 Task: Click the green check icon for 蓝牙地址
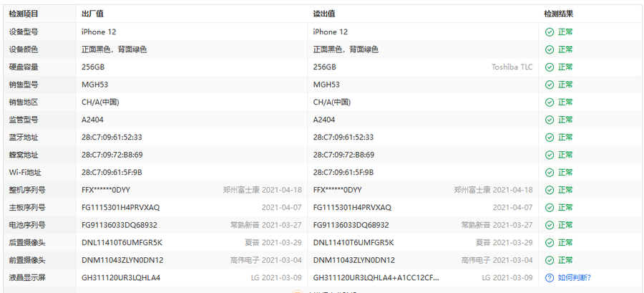[x=550, y=138]
